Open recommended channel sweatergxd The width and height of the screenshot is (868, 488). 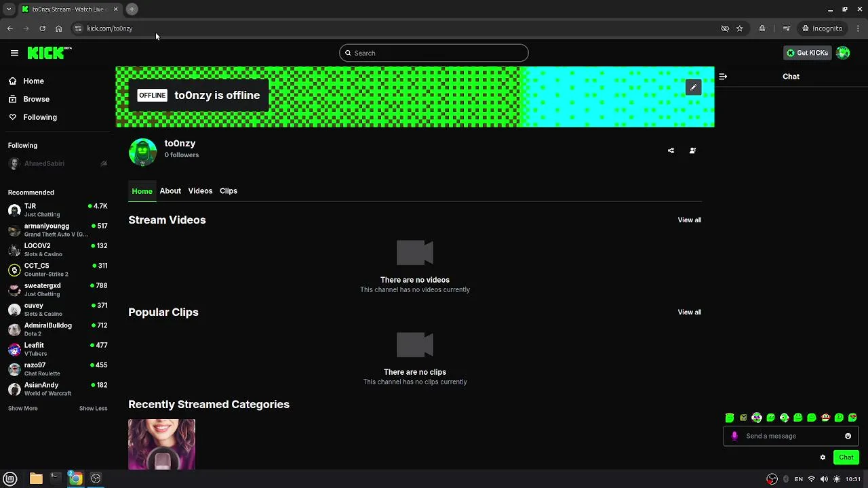(58, 289)
